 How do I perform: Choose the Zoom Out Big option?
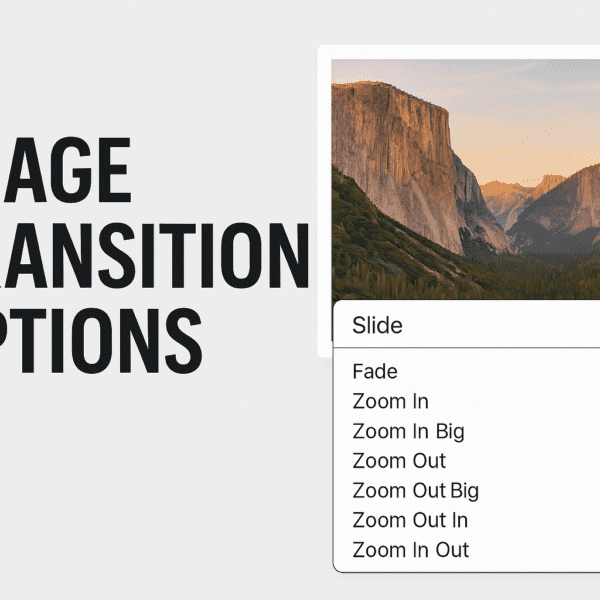(x=416, y=491)
